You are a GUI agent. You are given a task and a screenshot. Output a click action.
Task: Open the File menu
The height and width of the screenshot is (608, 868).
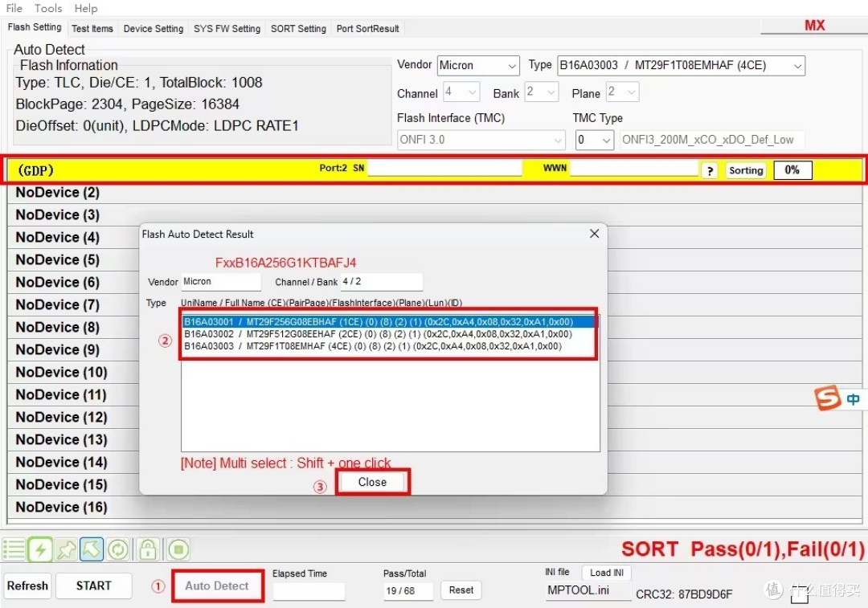(x=14, y=8)
